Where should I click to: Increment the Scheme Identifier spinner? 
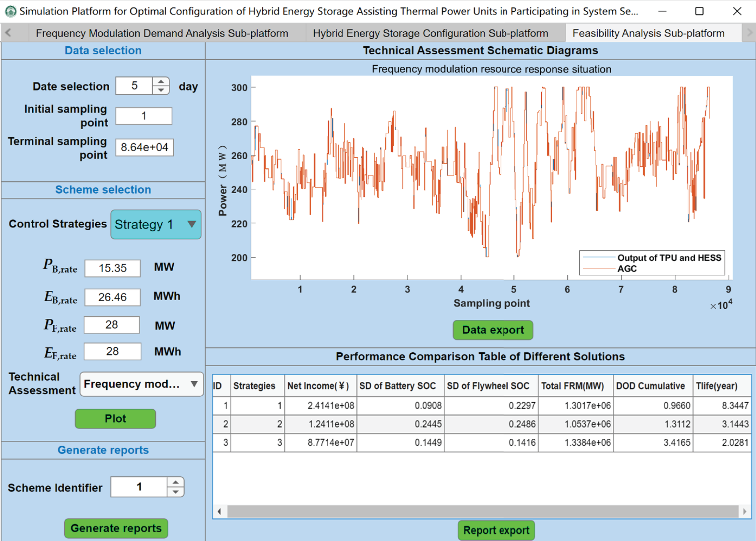point(175,482)
